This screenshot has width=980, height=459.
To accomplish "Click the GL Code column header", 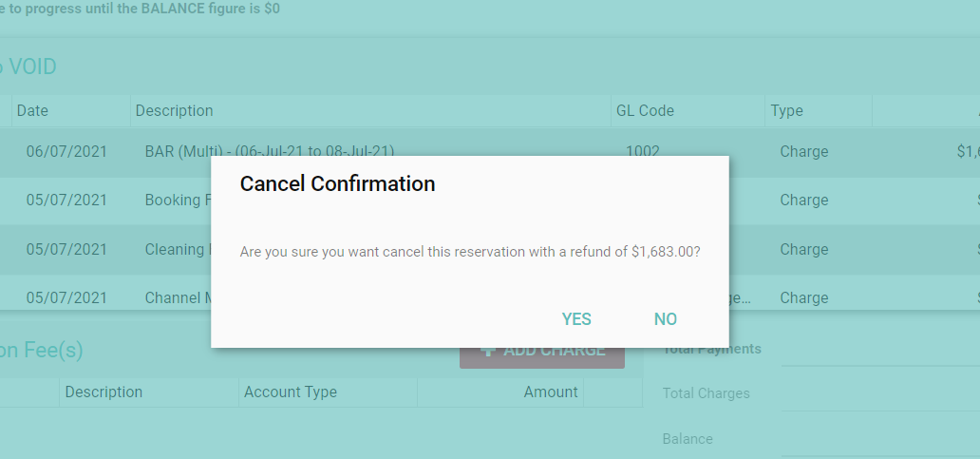I will (x=645, y=110).
